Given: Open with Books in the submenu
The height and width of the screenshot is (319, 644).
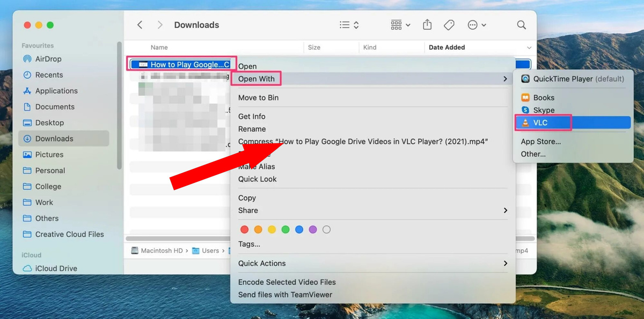Looking at the screenshot, I should click(x=574, y=98).
